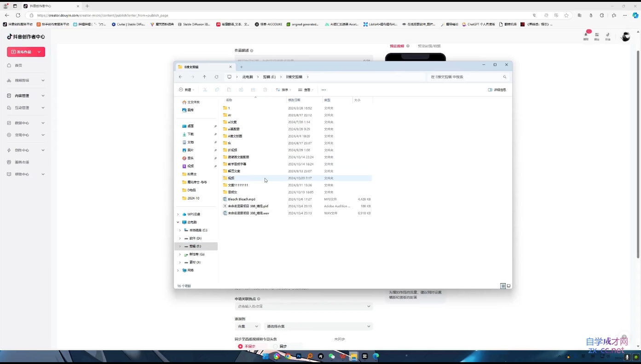
Task: Open the 请选择合集 dropdown
Action: coord(318,326)
